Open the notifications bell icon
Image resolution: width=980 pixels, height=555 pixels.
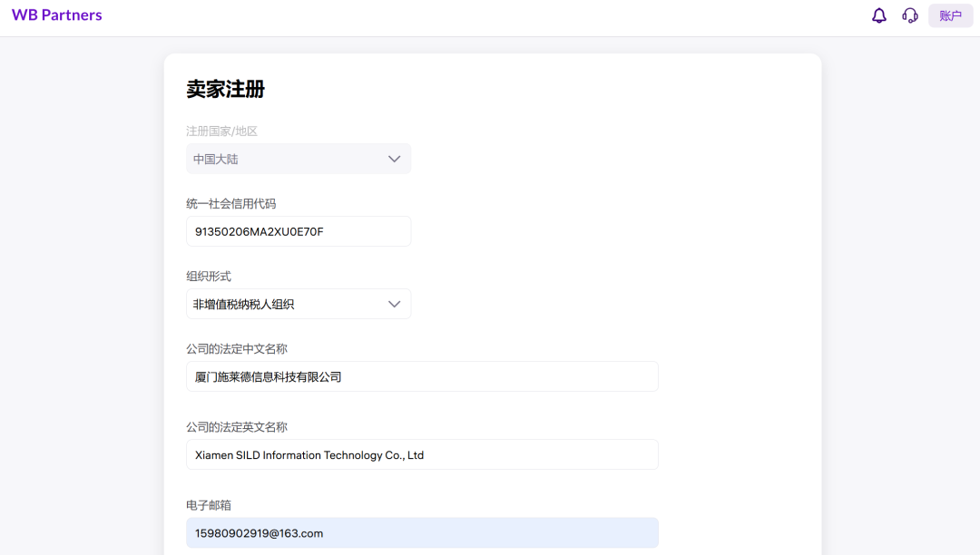[x=878, y=15]
